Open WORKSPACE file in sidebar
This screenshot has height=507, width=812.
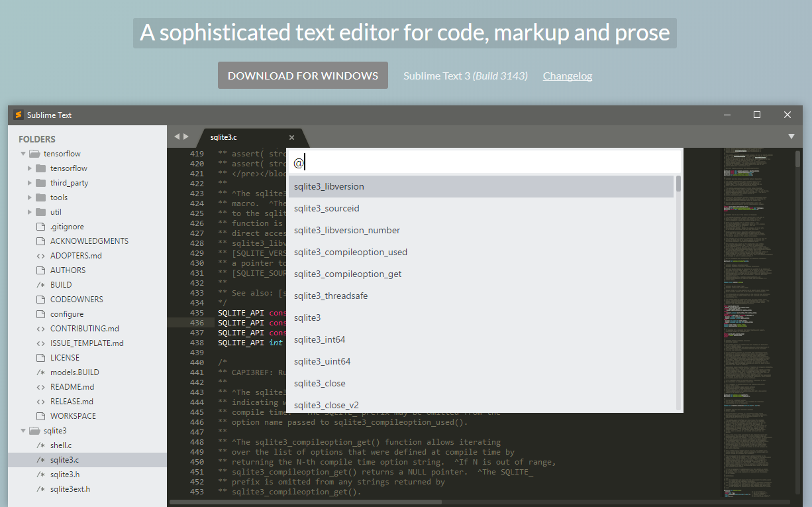[x=73, y=416]
